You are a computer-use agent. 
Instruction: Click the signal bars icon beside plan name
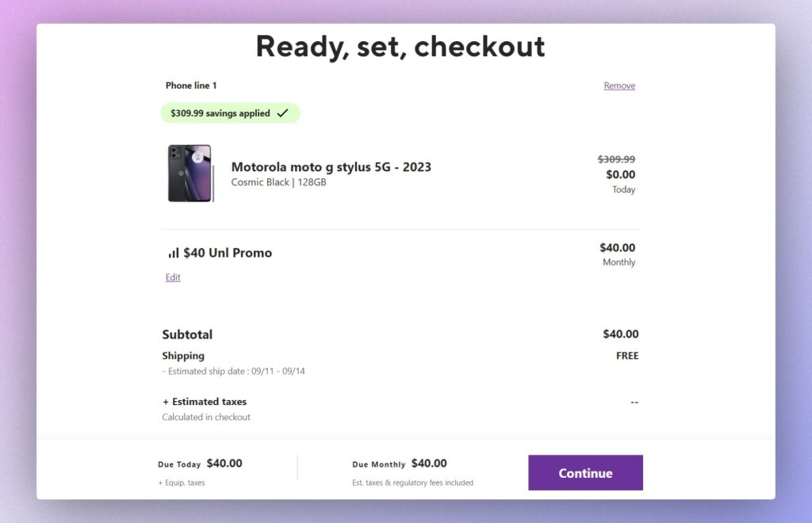point(173,253)
